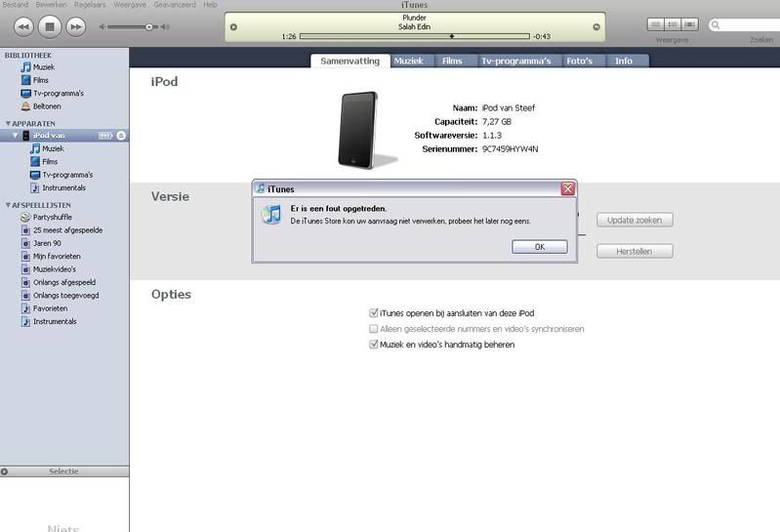The width and height of the screenshot is (780, 532).
Task: Go to previous track button
Action: (24, 26)
